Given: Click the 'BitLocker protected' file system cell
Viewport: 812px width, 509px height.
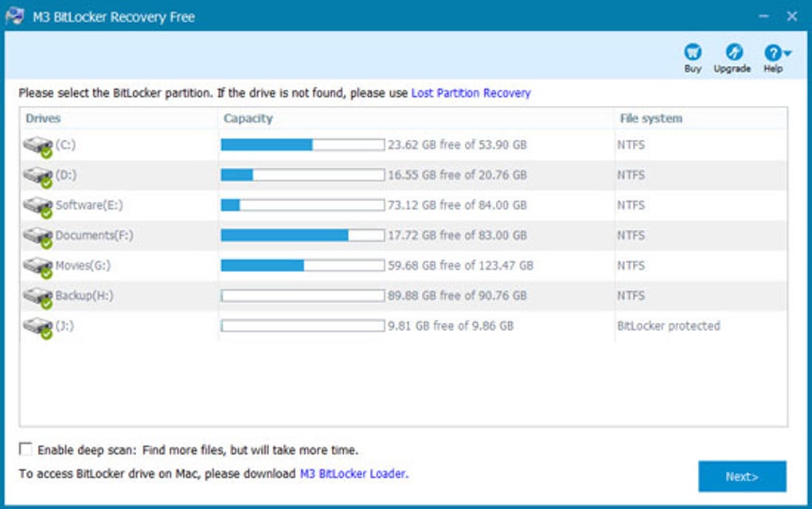Looking at the screenshot, I should point(669,326).
